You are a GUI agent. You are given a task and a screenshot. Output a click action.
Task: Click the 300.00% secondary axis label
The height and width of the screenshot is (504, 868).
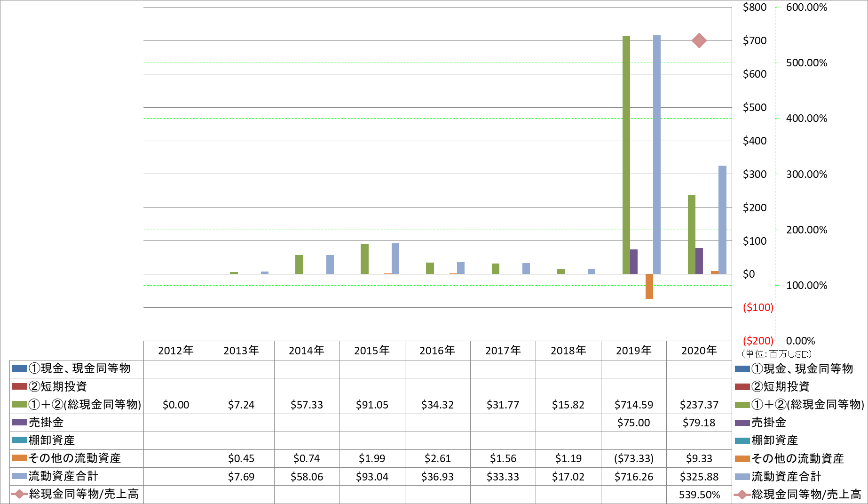click(806, 174)
